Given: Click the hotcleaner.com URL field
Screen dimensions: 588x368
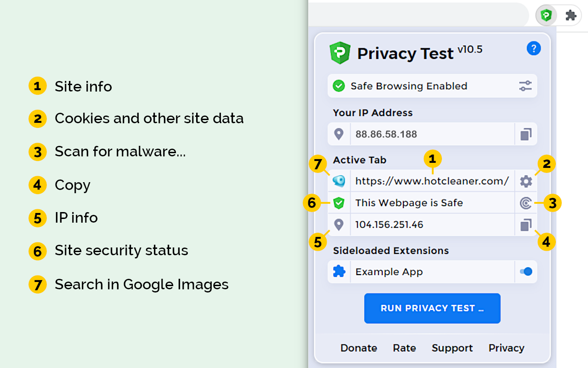Looking at the screenshot, I should point(432,181).
